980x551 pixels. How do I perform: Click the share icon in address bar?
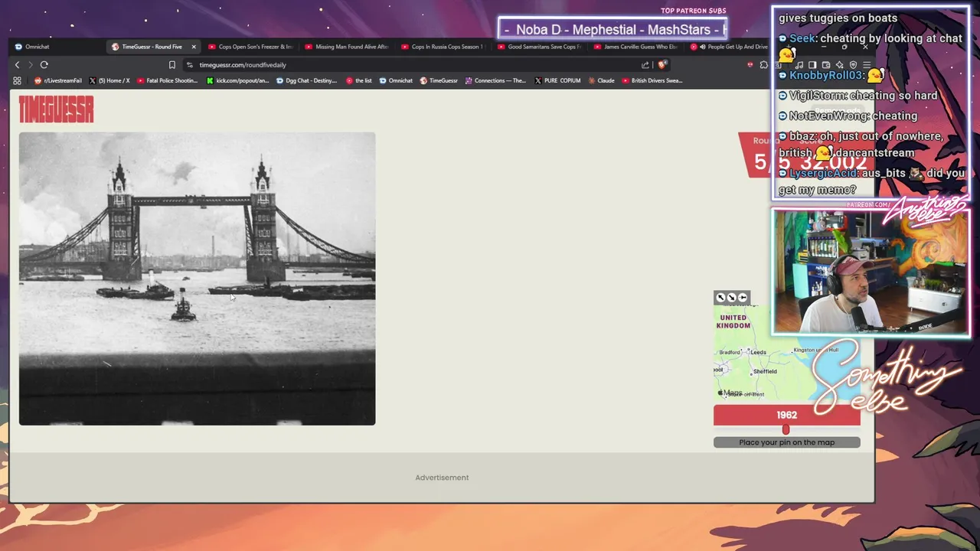[x=645, y=65]
